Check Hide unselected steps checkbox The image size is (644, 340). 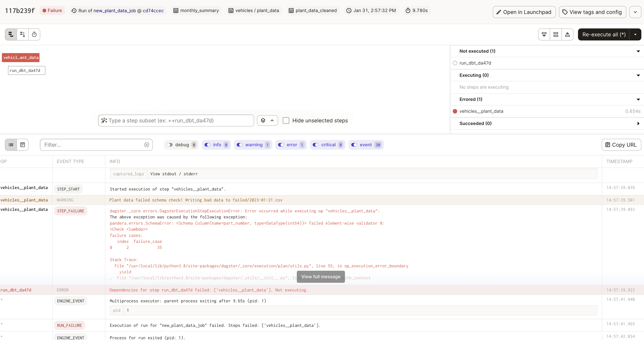point(286,121)
